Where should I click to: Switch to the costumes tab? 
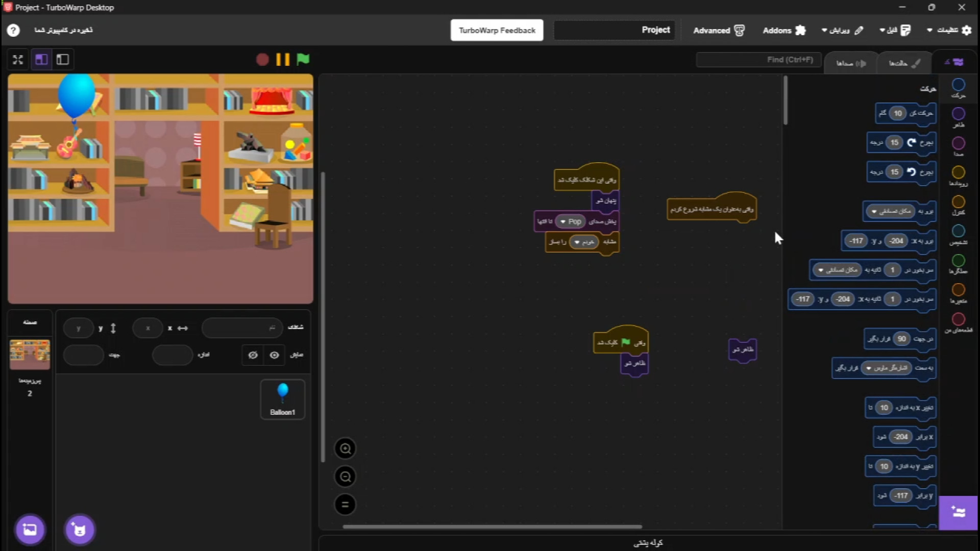(903, 63)
